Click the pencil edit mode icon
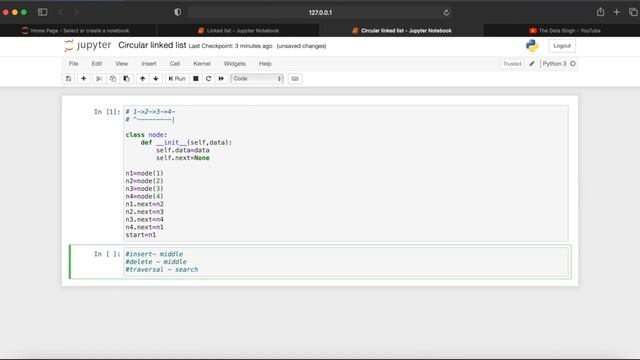 click(x=532, y=64)
